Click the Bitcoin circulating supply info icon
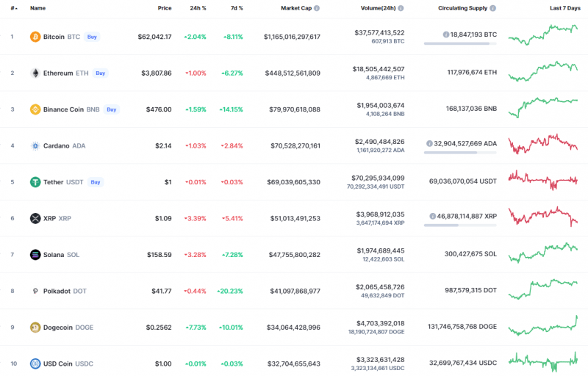Image resolution: width=588 pixels, height=376 pixels. point(446,35)
